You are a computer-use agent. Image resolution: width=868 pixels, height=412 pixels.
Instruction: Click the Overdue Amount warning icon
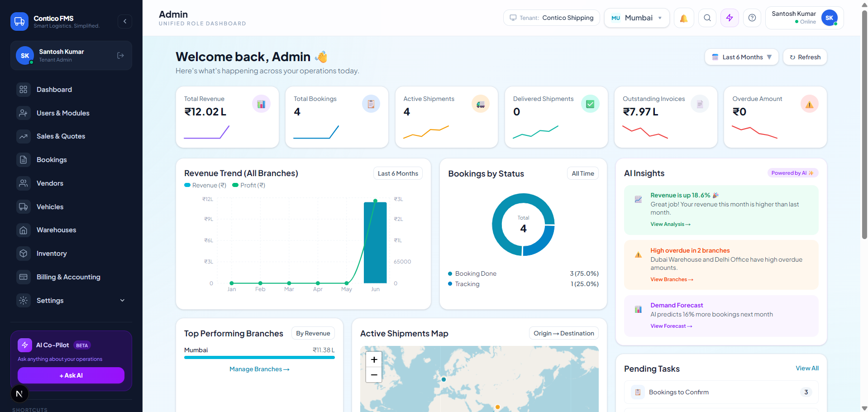tap(810, 104)
